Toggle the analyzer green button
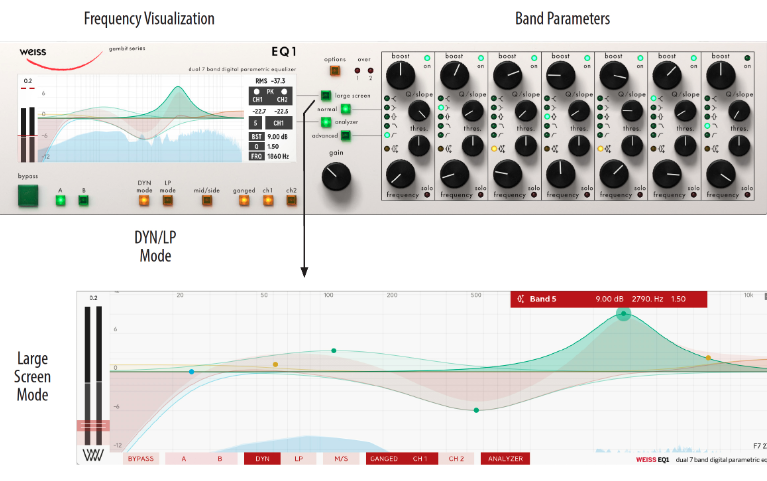The image size is (767, 481). [x=326, y=122]
